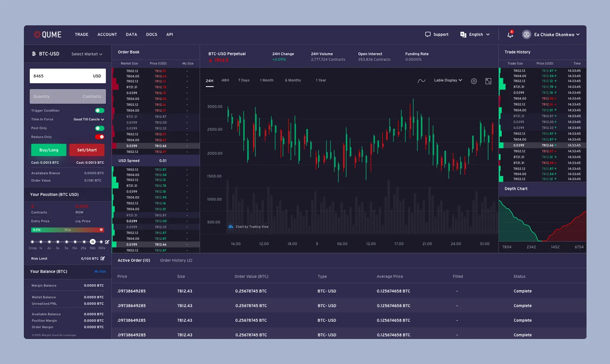The height and width of the screenshot is (364, 610).
Task: Open the TRADE menu
Action: (x=82, y=35)
